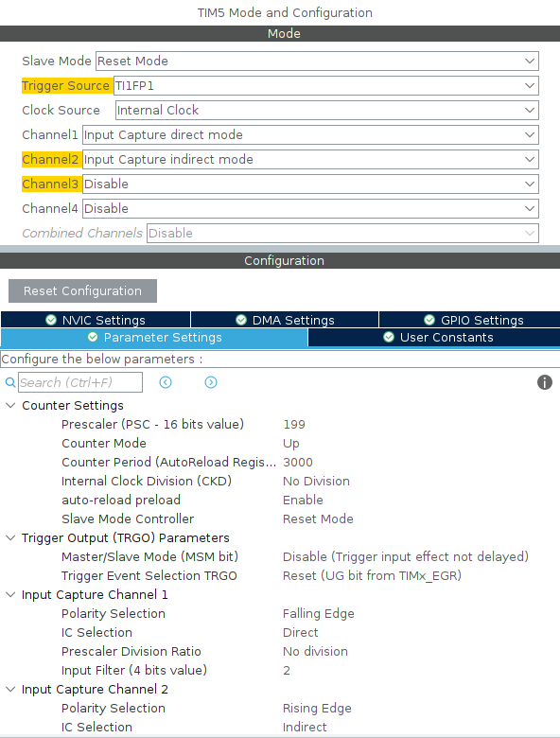The width and height of the screenshot is (560, 738).
Task: Click the highlighted Channel3 label
Action: coord(50,184)
